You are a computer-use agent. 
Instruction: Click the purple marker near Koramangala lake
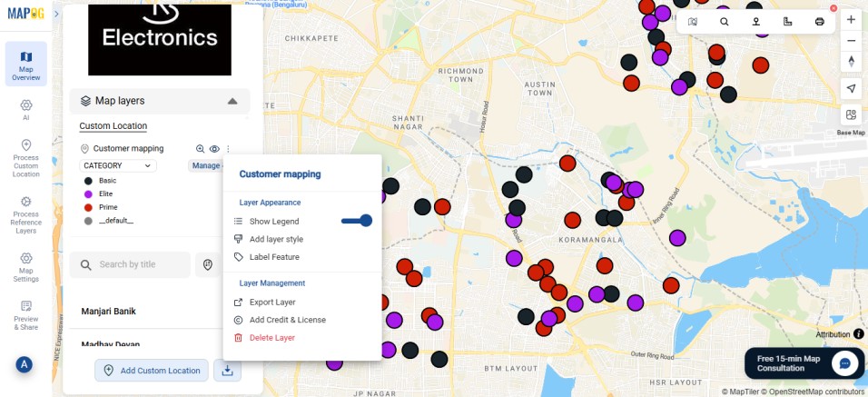point(677,238)
